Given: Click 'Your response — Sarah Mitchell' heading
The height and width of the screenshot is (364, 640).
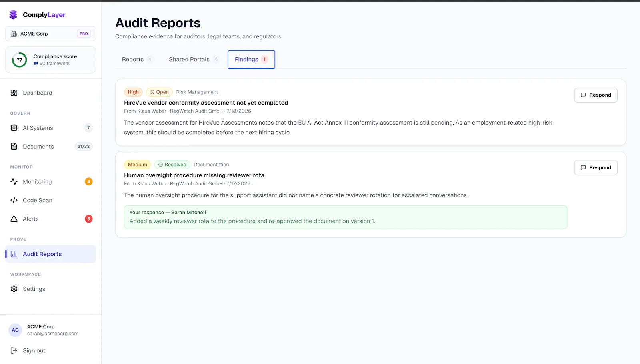Looking at the screenshot, I should (x=168, y=213).
